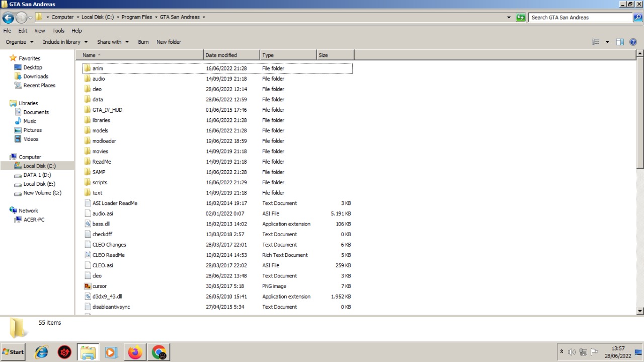Screen dimensions: 644x362
Task: Select the GTA_IV_HUD folder name
Action: [x=107, y=110]
